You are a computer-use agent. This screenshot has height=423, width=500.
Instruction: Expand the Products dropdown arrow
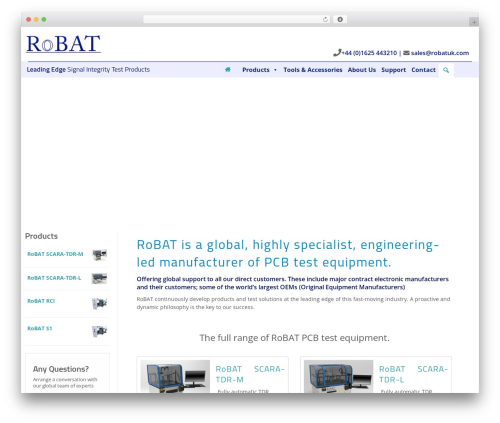click(x=275, y=70)
